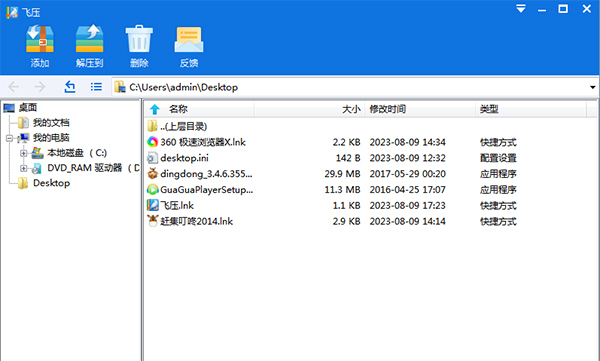
Task: Click the dingdong installer icon
Action: point(152,173)
